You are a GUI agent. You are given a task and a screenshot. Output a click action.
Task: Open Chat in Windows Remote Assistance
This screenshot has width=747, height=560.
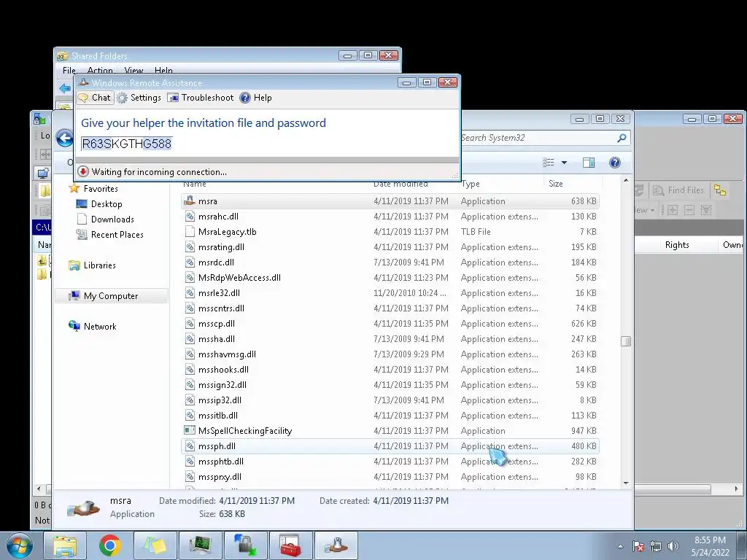95,98
